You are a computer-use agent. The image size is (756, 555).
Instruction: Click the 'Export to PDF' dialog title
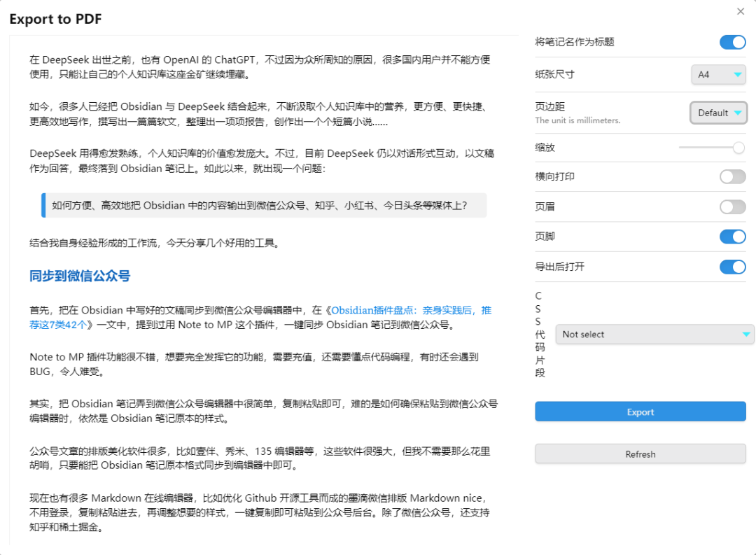point(55,19)
